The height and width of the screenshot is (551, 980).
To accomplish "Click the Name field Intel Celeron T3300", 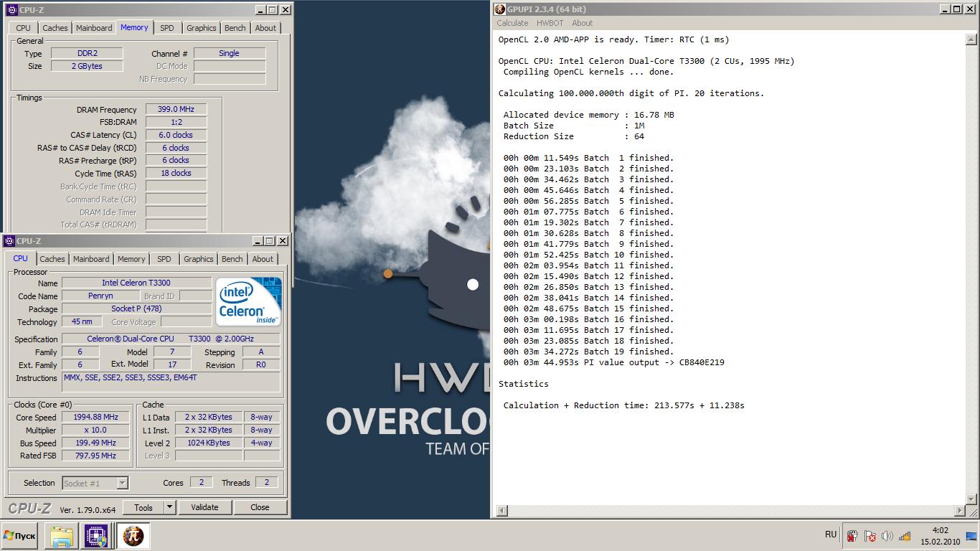I will [136, 283].
